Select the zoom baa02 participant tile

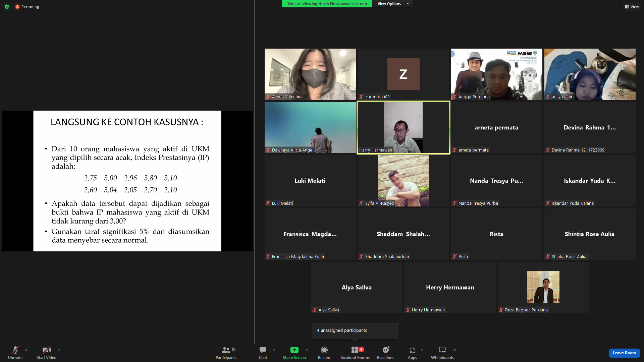pos(403,74)
